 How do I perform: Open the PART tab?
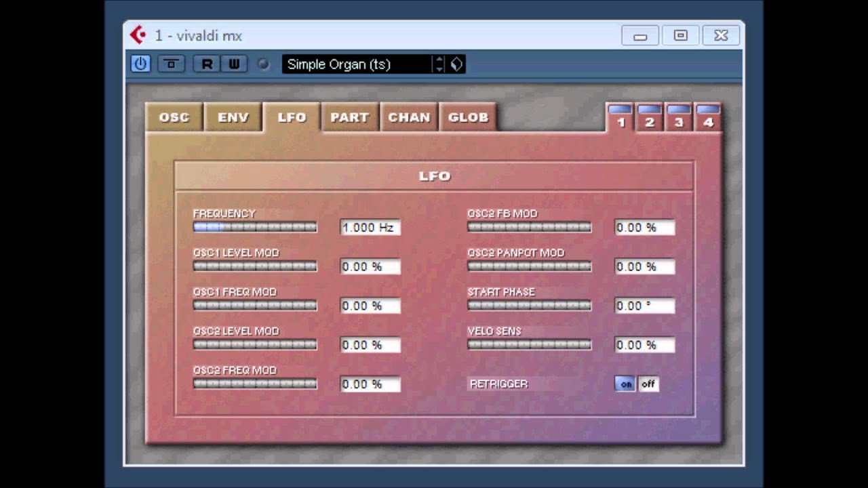point(350,117)
